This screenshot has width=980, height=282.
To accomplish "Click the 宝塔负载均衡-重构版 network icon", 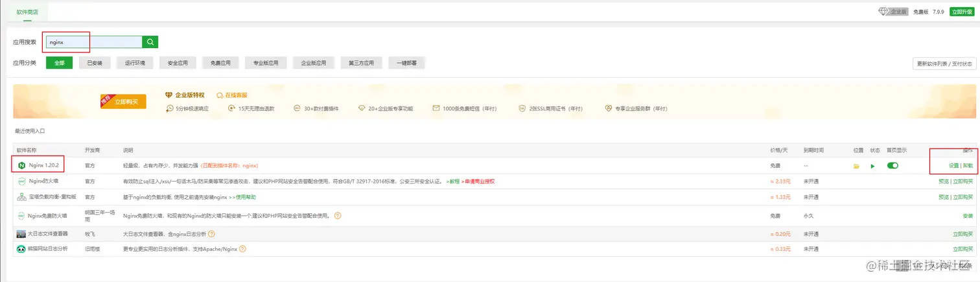I will point(21,197).
